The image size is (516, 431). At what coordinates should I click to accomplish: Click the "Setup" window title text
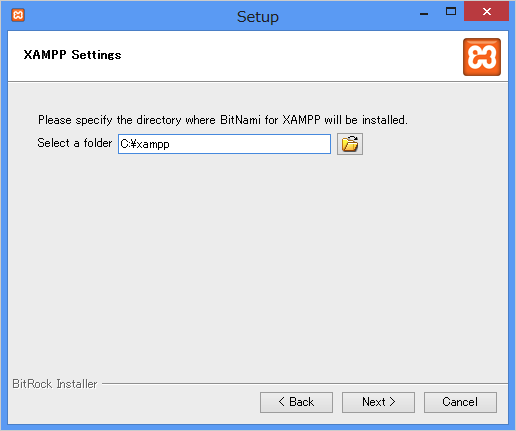coord(258,17)
